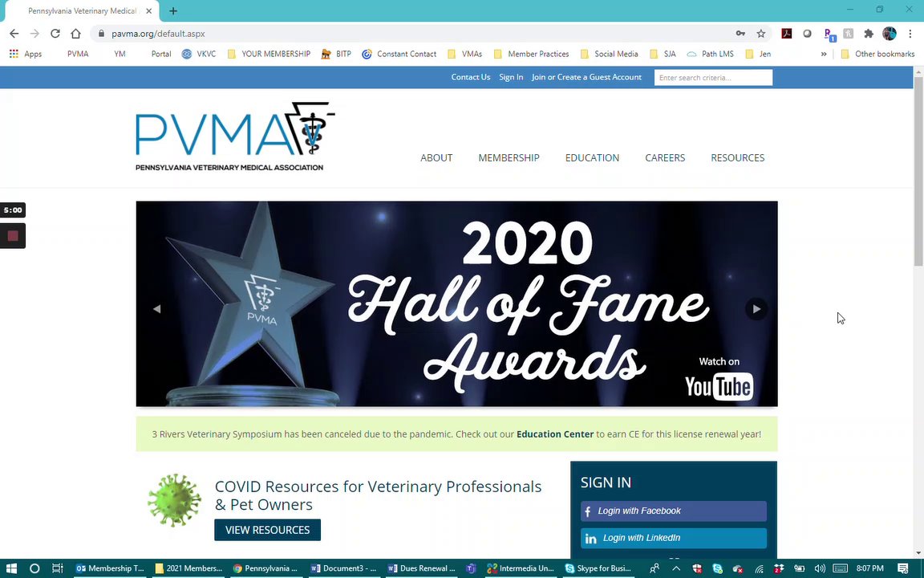
Task: Click the COVID virus image
Action: [x=174, y=500]
